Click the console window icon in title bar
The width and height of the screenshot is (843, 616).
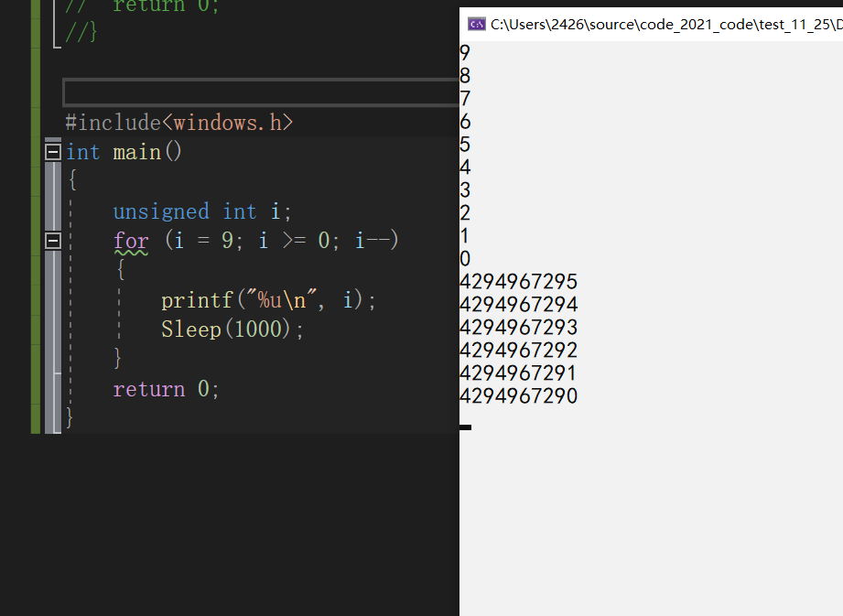click(476, 24)
